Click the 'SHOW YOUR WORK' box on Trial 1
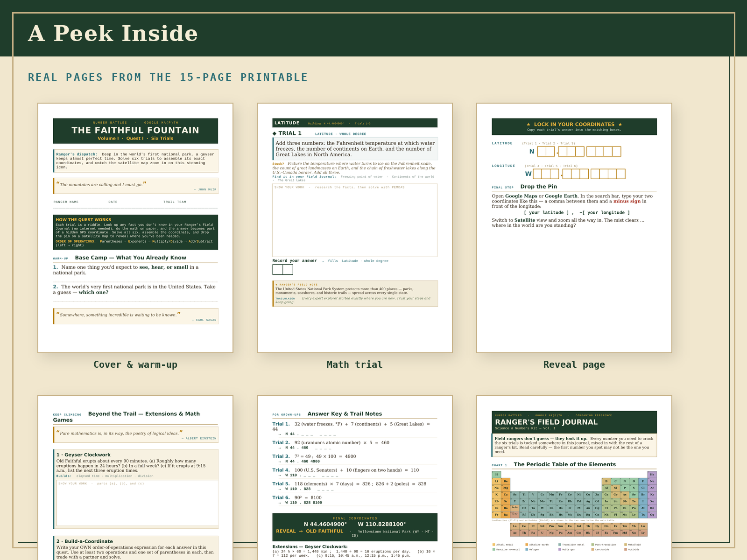 355,220
